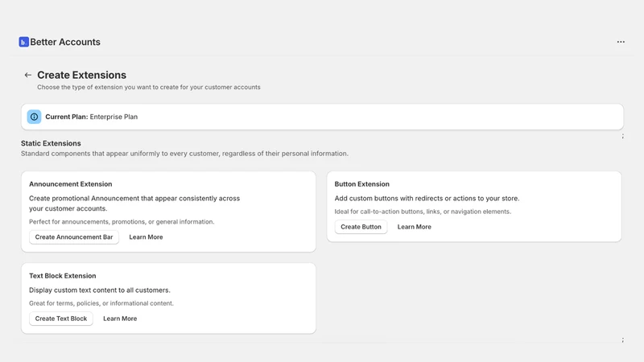This screenshot has width=644, height=362.
Task: Click Create Text Block button
Action: click(x=61, y=319)
